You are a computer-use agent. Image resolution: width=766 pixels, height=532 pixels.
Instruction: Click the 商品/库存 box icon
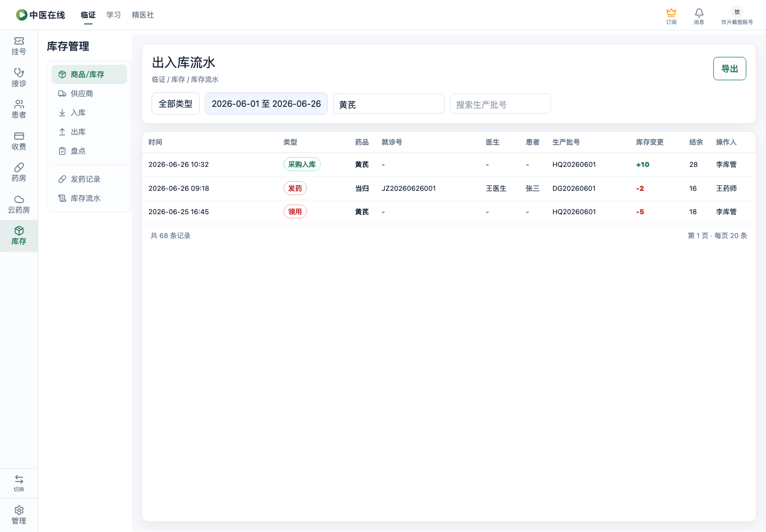(62, 74)
